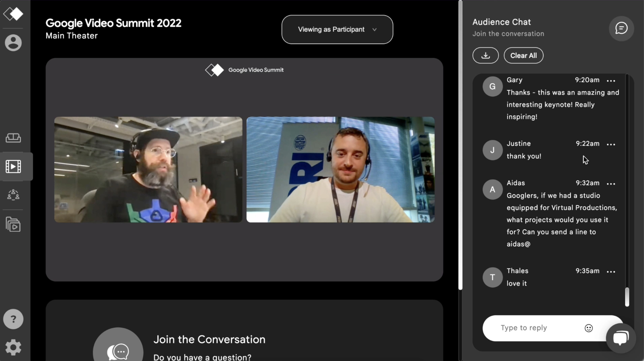The image size is (644, 361).
Task: Click Gary's 9:20am timestamp
Action: point(587,80)
